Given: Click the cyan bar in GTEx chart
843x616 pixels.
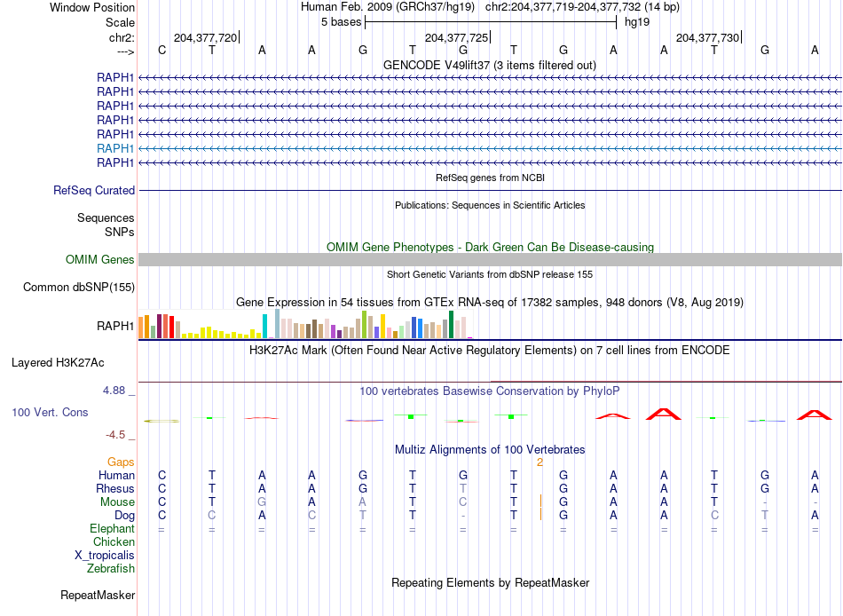Looking at the screenshot, I should 264,326.
